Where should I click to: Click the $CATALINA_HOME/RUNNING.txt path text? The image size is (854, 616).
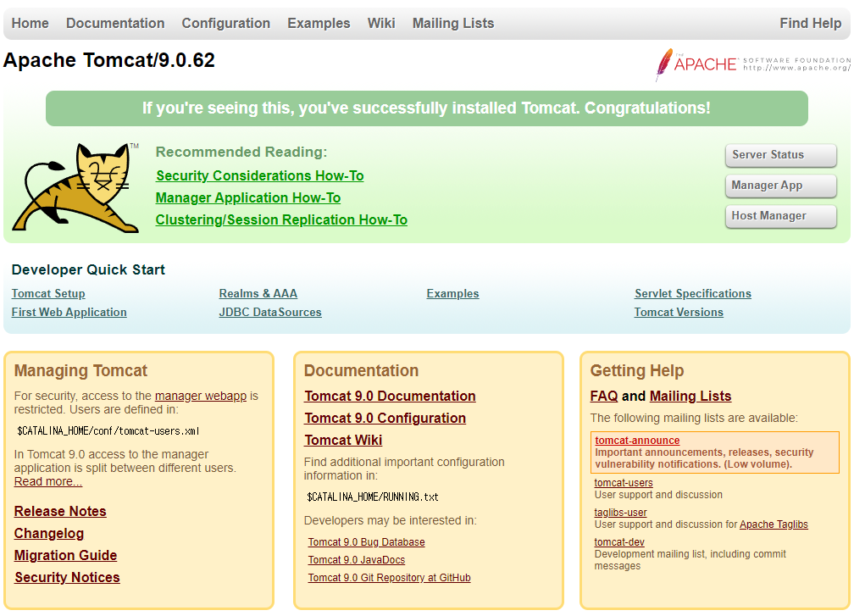point(373,497)
